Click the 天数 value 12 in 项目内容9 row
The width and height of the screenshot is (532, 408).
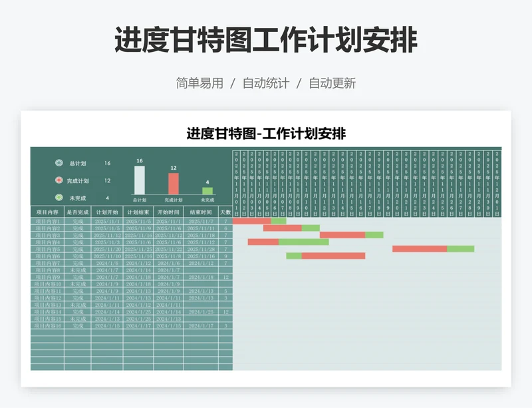(x=225, y=277)
